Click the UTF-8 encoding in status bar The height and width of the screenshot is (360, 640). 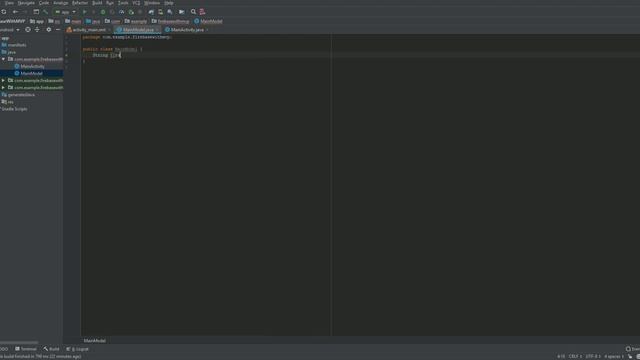593,357
